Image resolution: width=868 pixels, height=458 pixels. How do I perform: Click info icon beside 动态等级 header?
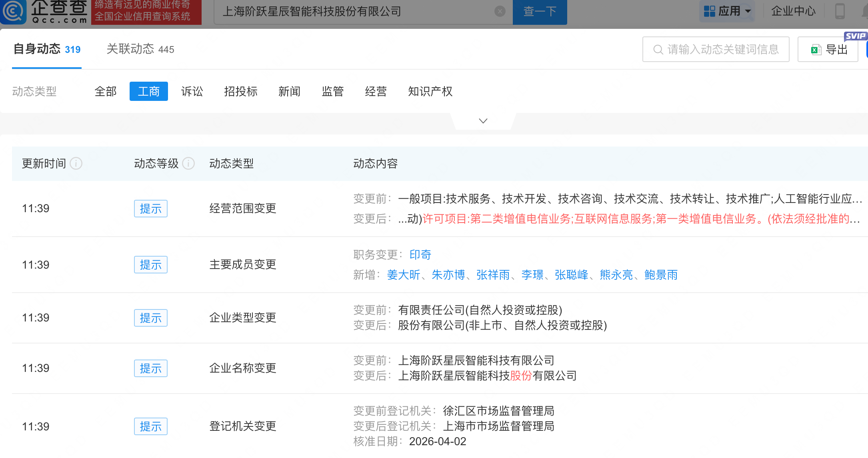[x=188, y=163]
